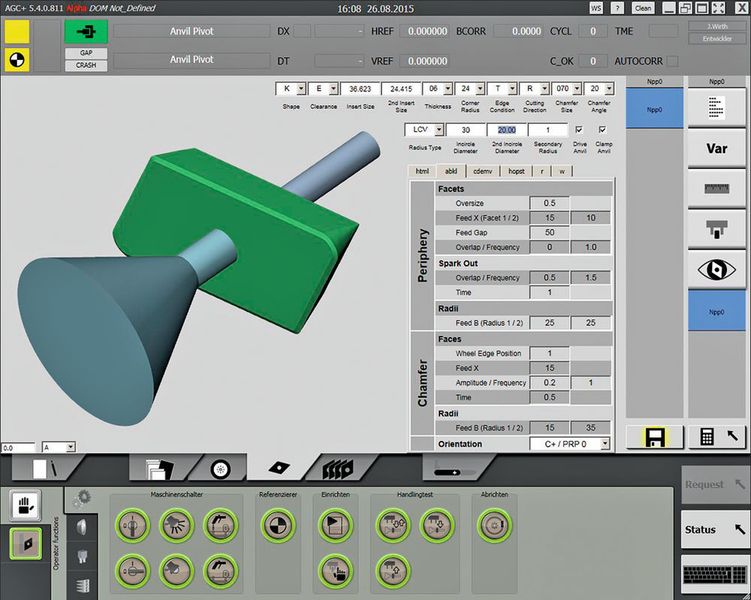Image resolution: width=751 pixels, height=600 pixels.
Task: Click the Einrichten flag setup icon
Action: (333, 523)
